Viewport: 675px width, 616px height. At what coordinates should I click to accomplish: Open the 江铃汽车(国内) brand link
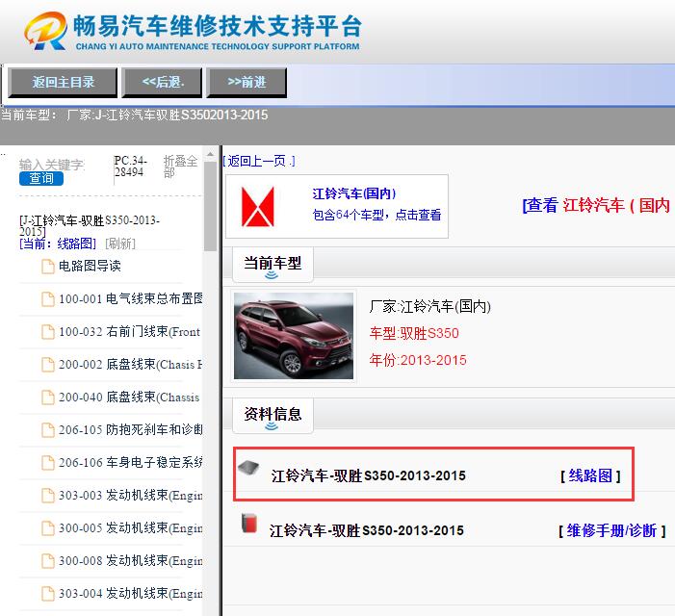[354, 193]
